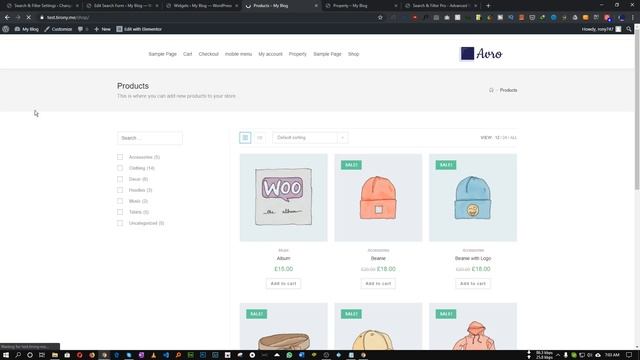Focus the product Search field
Viewport: 640px width, 360px height.
[x=150, y=138]
